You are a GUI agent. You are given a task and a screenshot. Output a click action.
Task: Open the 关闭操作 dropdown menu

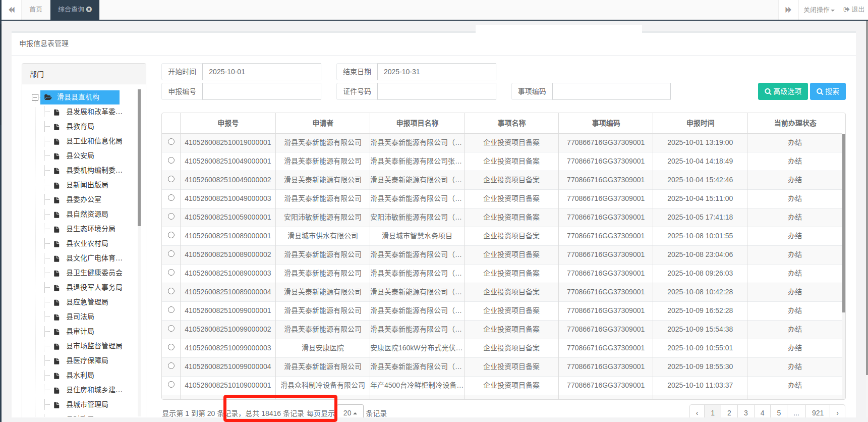coord(819,10)
